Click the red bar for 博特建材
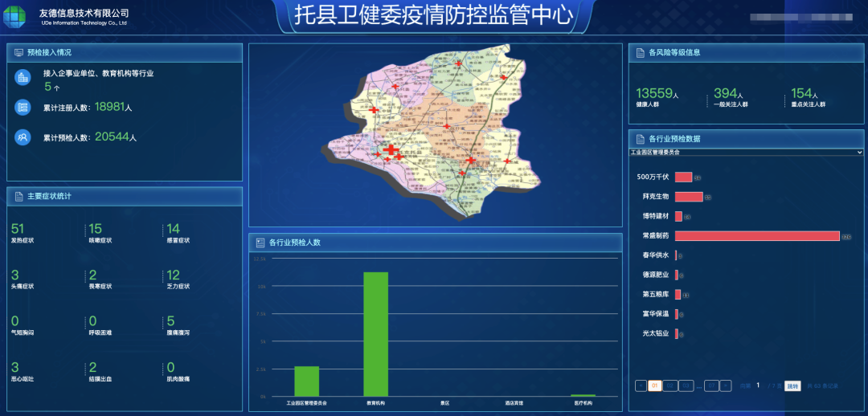The height and width of the screenshot is (416, 868). [x=678, y=216]
